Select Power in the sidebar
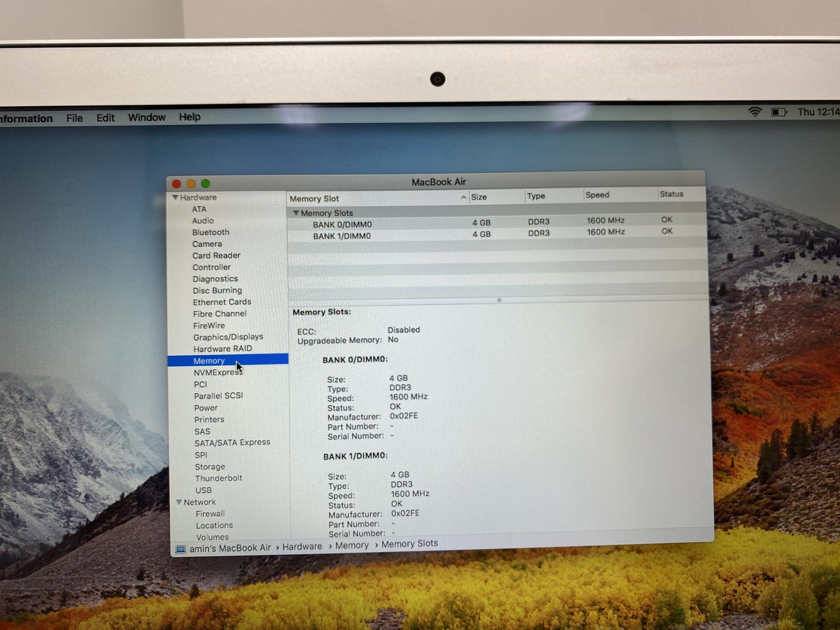Viewport: 840px width, 630px height. click(206, 408)
